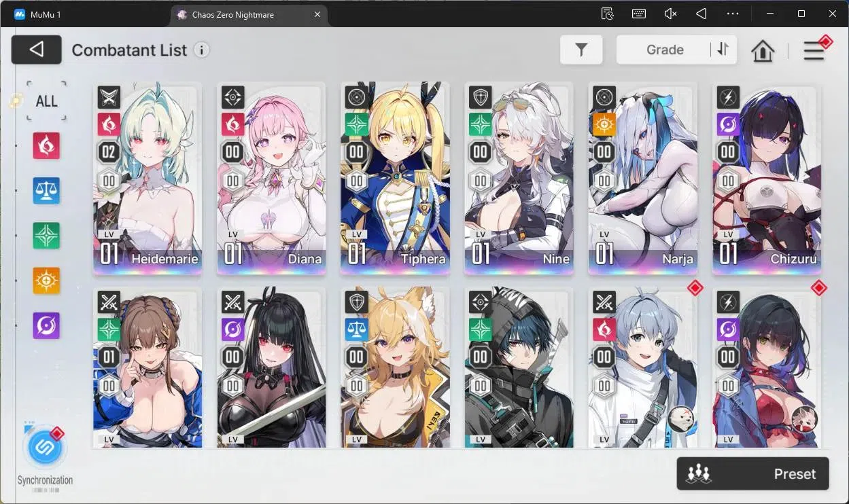The image size is (849, 504).
Task: Click Diana's red attribute icon
Action: [x=232, y=125]
